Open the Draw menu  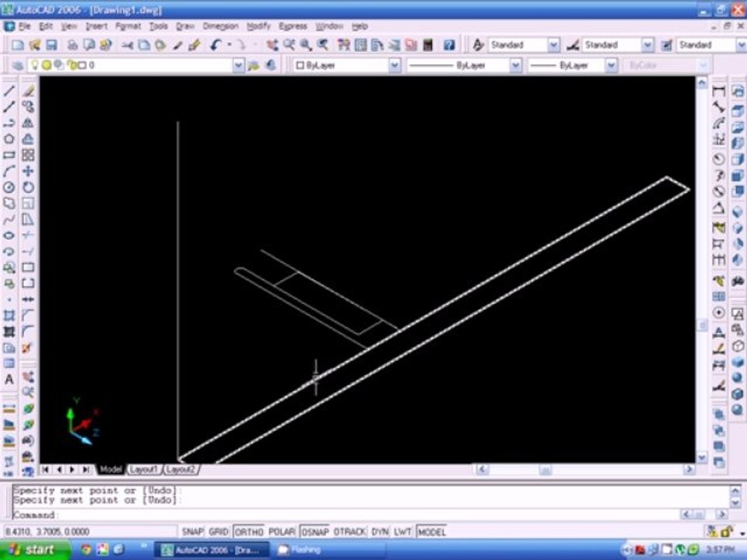pos(185,26)
